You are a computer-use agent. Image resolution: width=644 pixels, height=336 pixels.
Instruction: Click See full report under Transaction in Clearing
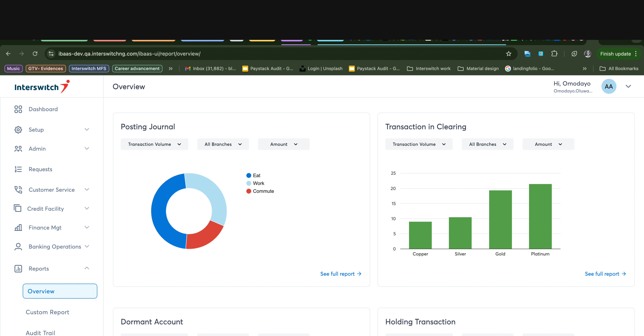pyautogui.click(x=605, y=274)
